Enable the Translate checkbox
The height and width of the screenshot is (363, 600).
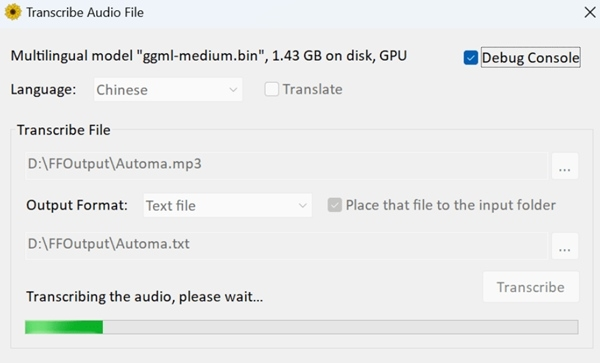click(271, 90)
